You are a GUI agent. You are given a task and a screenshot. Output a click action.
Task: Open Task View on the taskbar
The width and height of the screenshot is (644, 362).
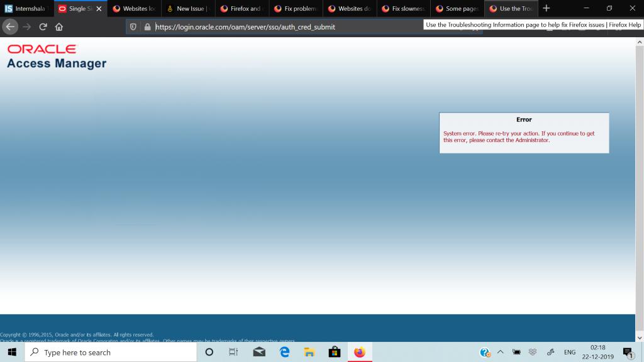point(233,352)
